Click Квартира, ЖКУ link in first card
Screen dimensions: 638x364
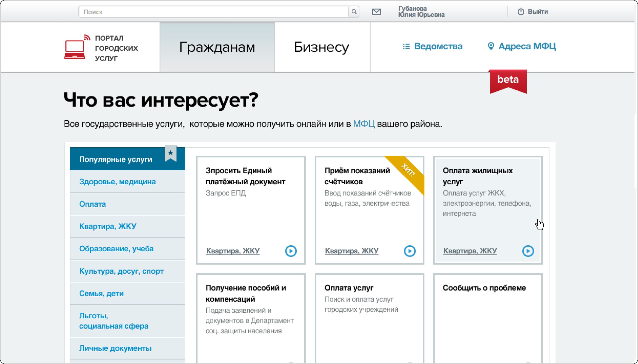[233, 251]
